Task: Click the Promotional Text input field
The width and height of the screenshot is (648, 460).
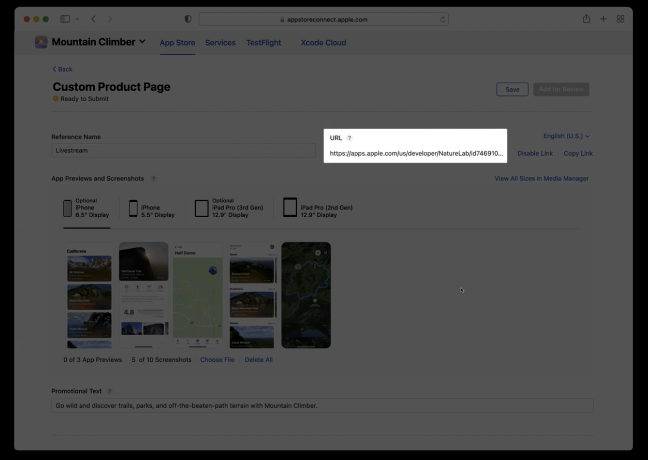Action: pos(322,405)
